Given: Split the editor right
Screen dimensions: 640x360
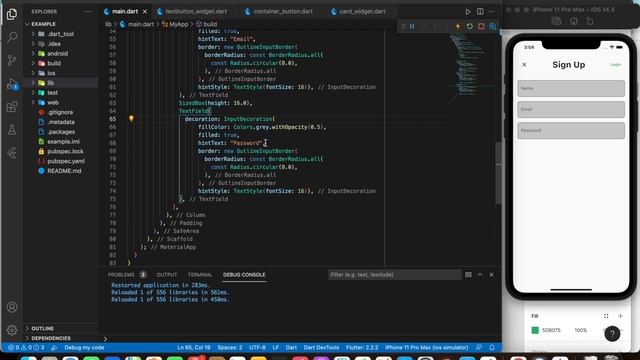Looking at the screenshot, I should (x=480, y=11).
